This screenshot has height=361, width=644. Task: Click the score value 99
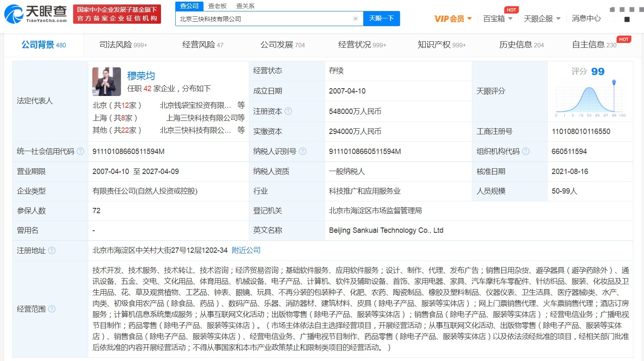pos(597,71)
